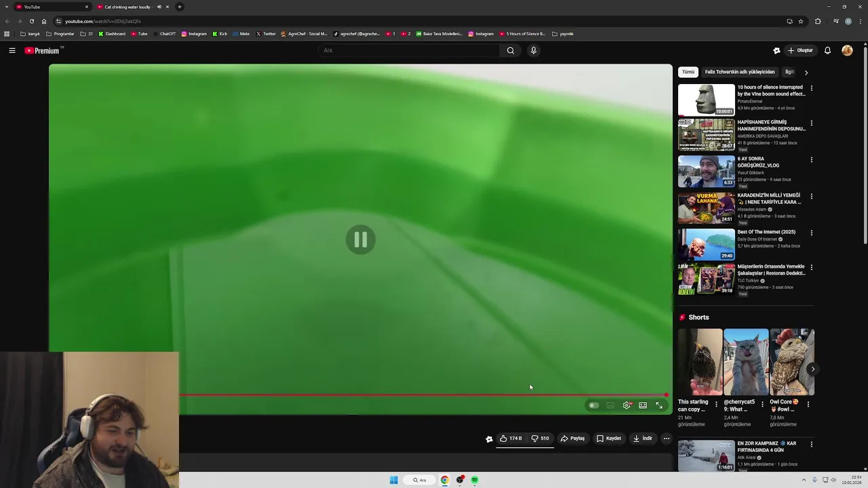
Task: Open notifications bell
Action: [x=827, y=50]
